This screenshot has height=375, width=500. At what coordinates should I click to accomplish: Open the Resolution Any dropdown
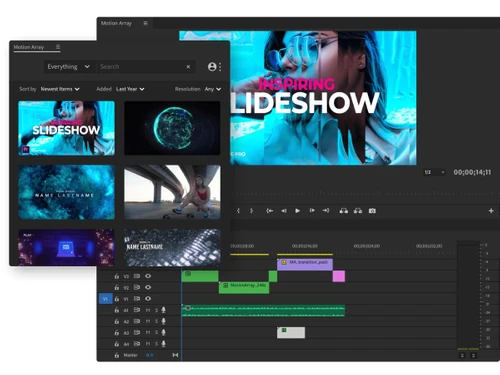213,89
